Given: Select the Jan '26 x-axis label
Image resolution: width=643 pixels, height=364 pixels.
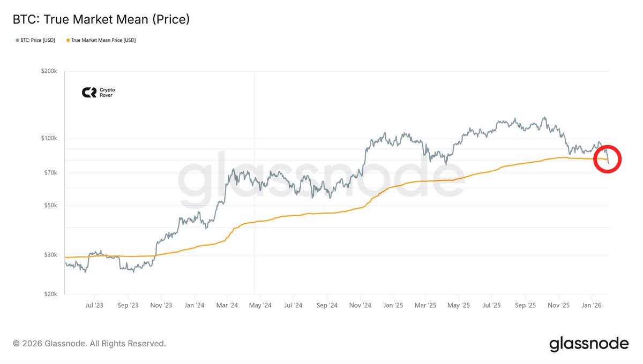Looking at the screenshot, I should pos(591,305).
